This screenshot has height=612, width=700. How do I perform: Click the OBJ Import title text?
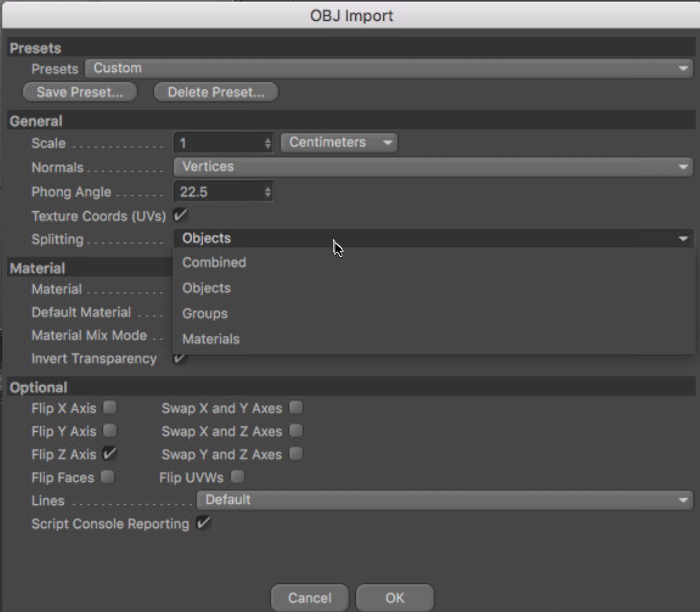[351, 15]
